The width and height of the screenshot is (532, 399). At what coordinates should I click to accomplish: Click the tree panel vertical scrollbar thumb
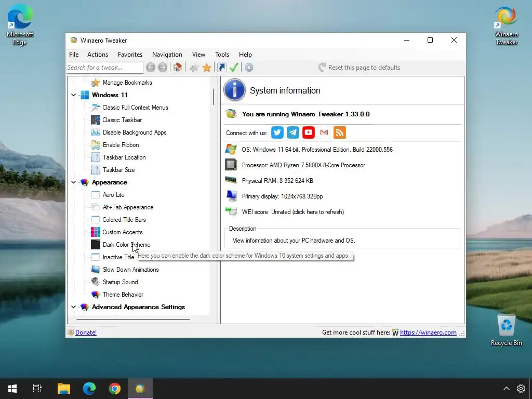point(214,96)
